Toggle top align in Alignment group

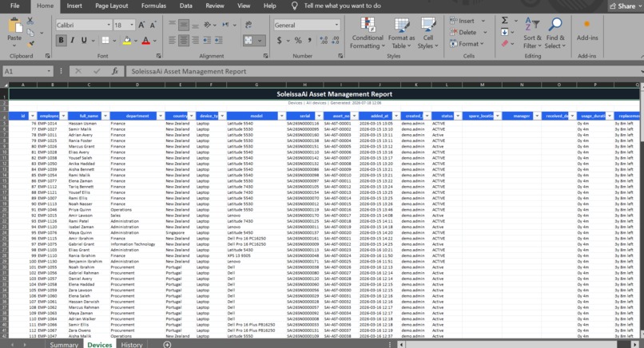tap(172, 25)
